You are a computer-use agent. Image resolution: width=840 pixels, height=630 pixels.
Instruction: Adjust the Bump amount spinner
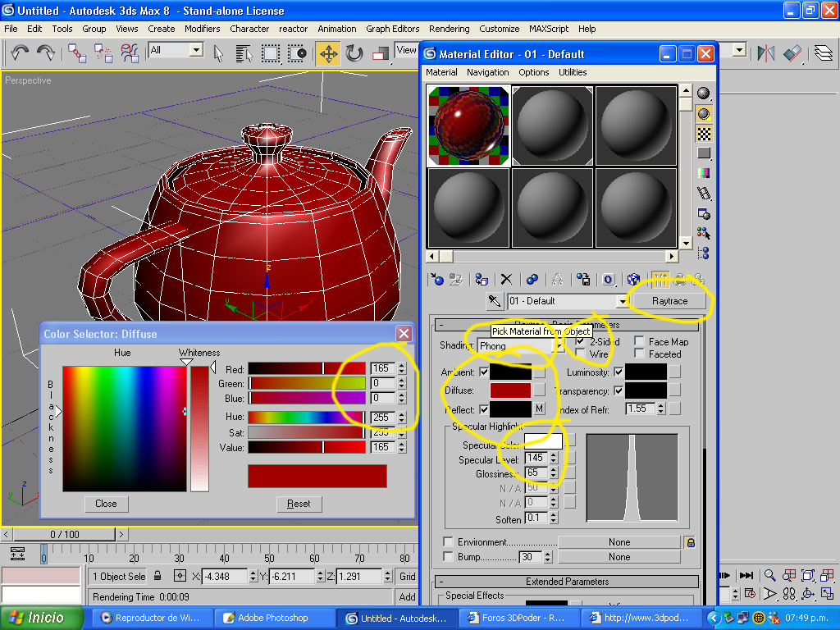tap(547, 557)
